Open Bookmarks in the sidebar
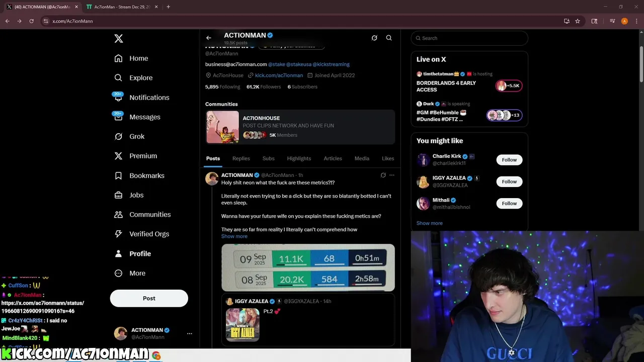The height and width of the screenshot is (362, 644). 139,175
